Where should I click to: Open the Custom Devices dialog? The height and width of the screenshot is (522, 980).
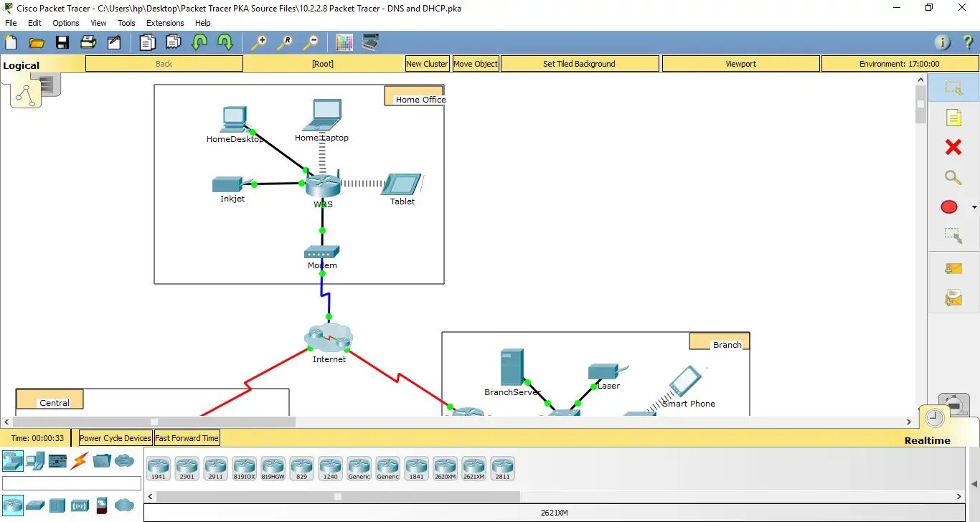[x=370, y=42]
